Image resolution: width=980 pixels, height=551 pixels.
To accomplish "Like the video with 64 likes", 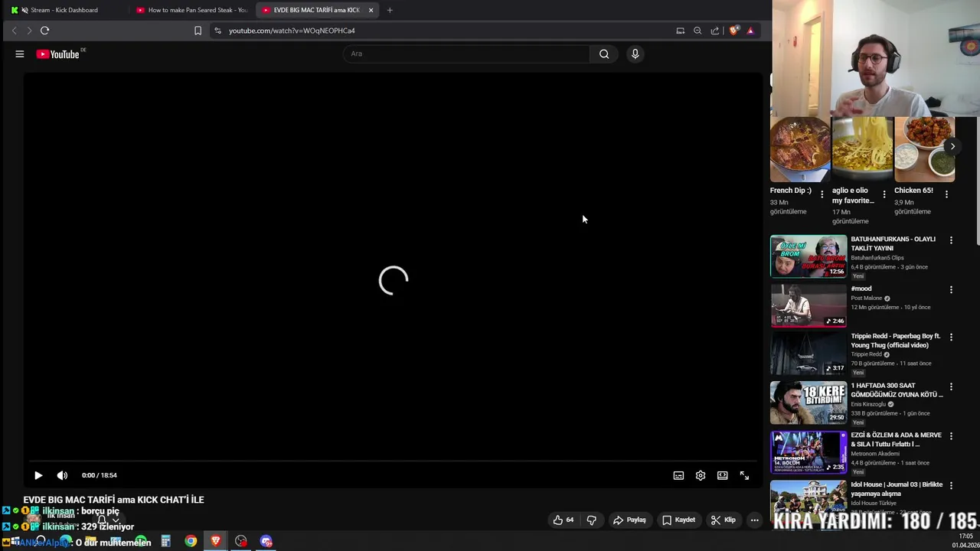I will 563,520.
